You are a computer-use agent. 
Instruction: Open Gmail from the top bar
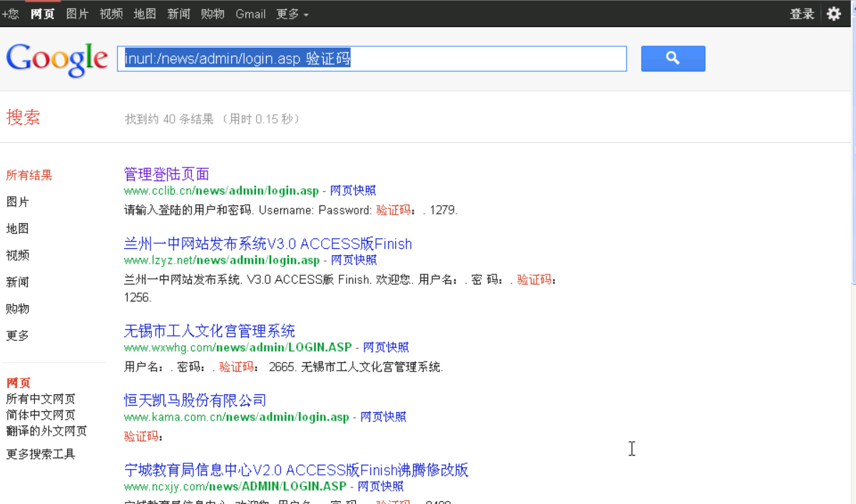(250, 14)
